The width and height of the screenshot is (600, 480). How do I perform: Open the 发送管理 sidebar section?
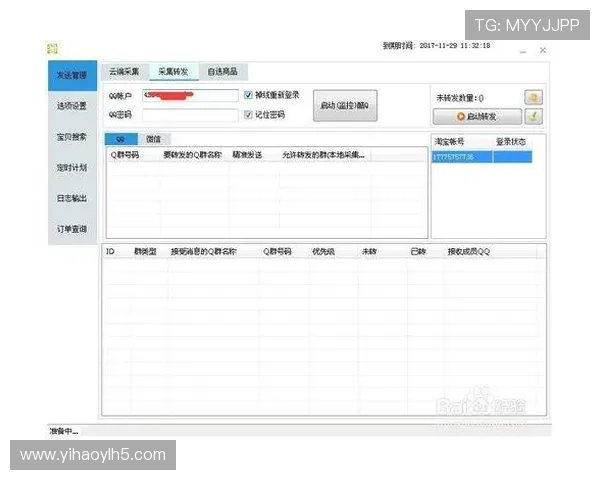click(72, 75)
